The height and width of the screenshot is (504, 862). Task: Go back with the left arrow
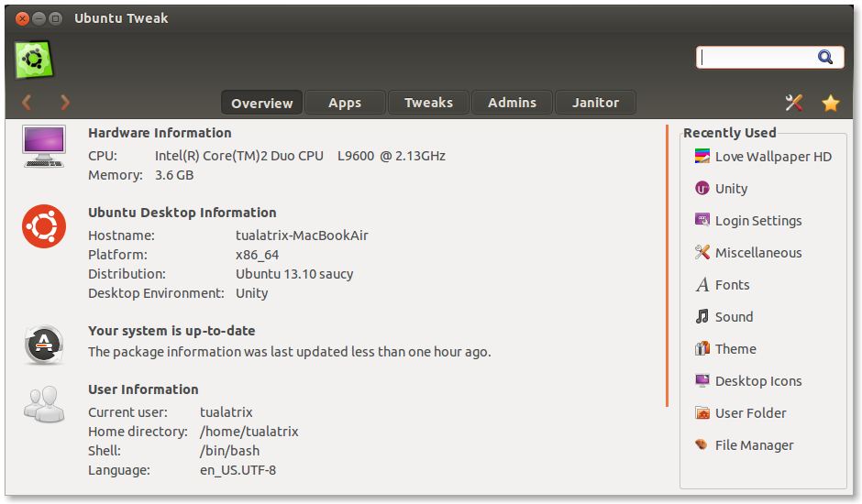[x=27, y=103]
